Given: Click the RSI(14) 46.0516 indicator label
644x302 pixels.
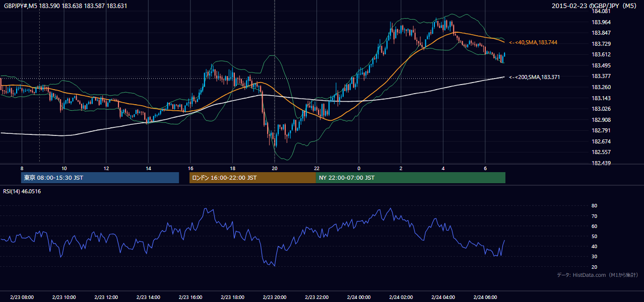Looking at the screenshot, I should tap(22, 191).
